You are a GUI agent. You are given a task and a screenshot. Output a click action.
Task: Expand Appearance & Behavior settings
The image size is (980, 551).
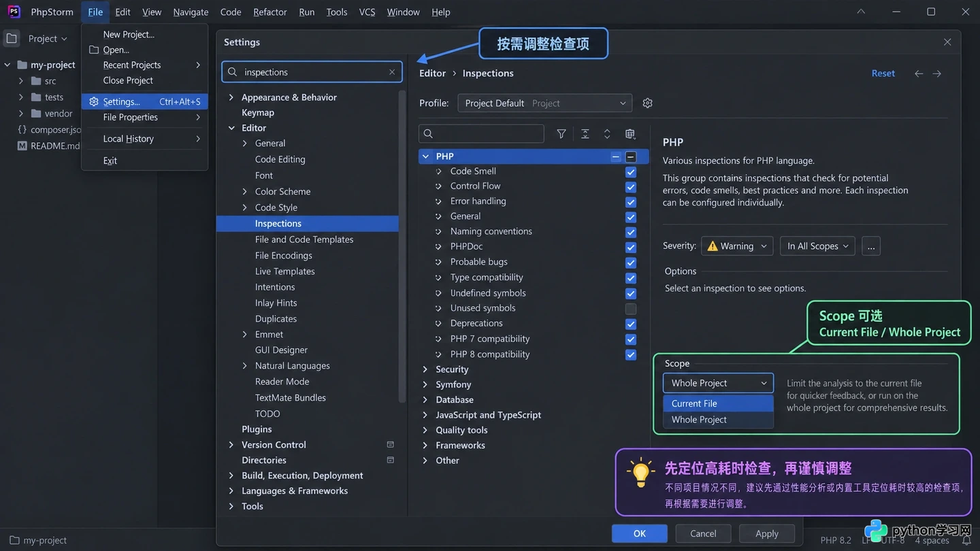click(x=231, y=97)
